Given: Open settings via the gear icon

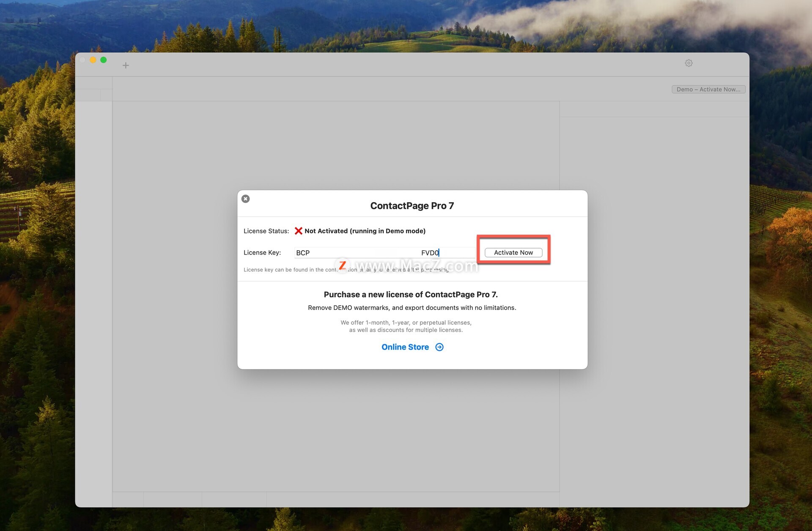Looking at the screenshot, I should (x=689, y=63).
